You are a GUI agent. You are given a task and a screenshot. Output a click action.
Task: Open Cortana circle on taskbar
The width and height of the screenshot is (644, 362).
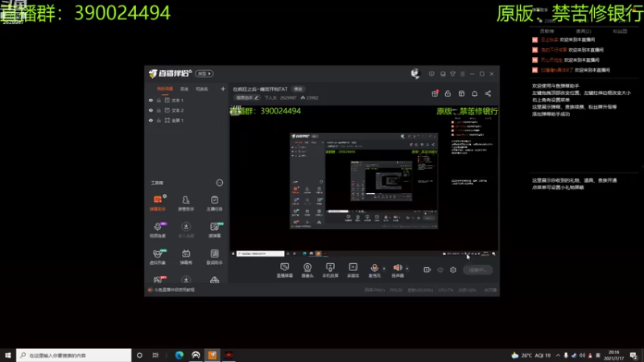click(139, 355)
